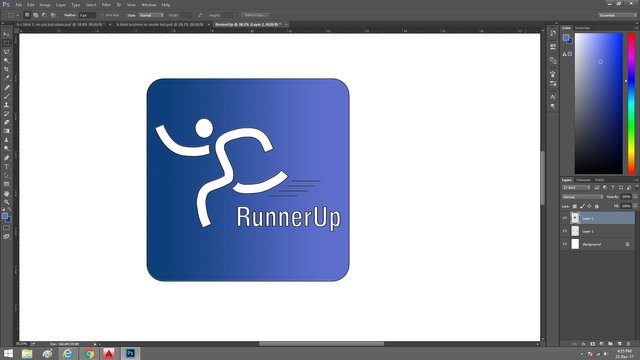640x360 pixels.
Task: Open the Opacity slider arrow
Action: (x=635, y=197)
